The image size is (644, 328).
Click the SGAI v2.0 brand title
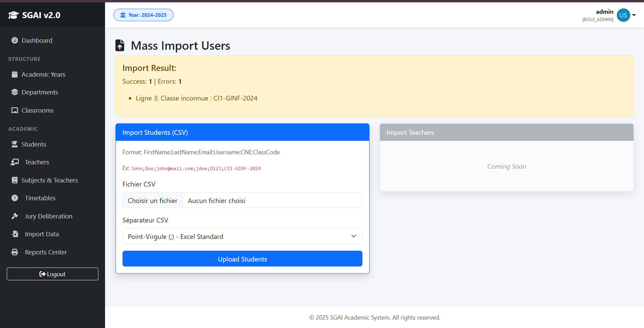(x=41, y=15)
